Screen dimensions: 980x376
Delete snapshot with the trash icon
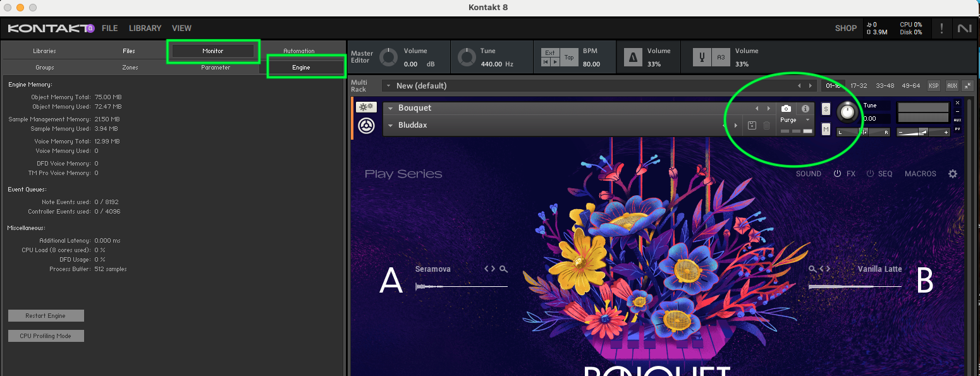tap(766, 125)
